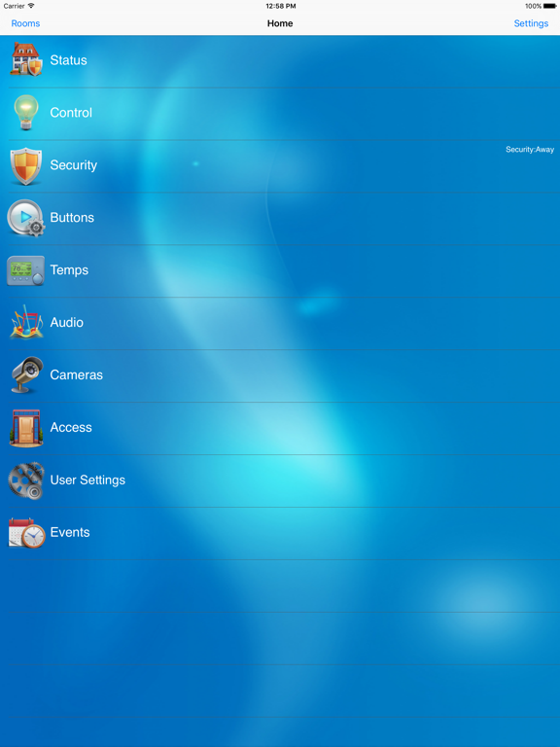Open the User Settings label

click(x=87, y=480)
